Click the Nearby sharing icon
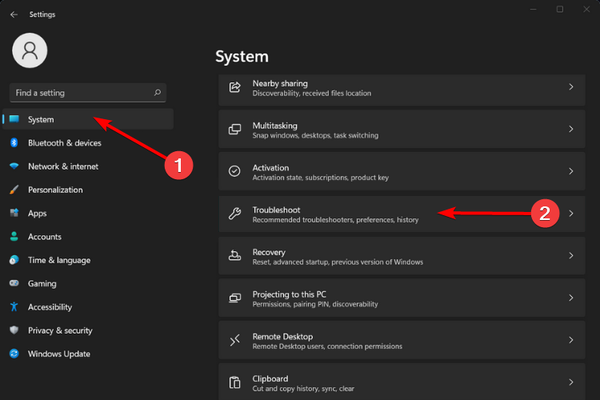600x400 pixels. pos(235,87)
